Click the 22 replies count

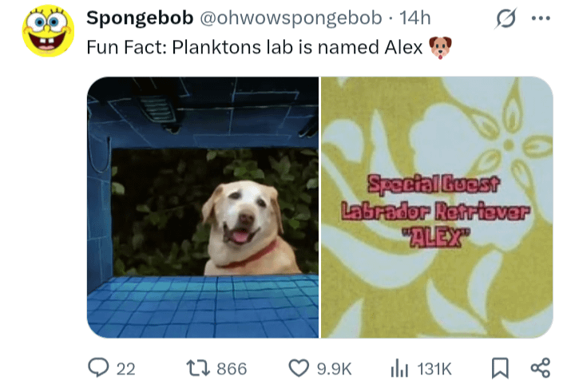126,369
